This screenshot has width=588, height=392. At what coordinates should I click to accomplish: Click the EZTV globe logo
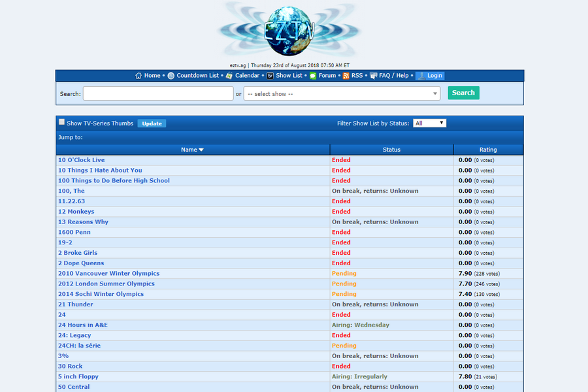click(289, 31)
